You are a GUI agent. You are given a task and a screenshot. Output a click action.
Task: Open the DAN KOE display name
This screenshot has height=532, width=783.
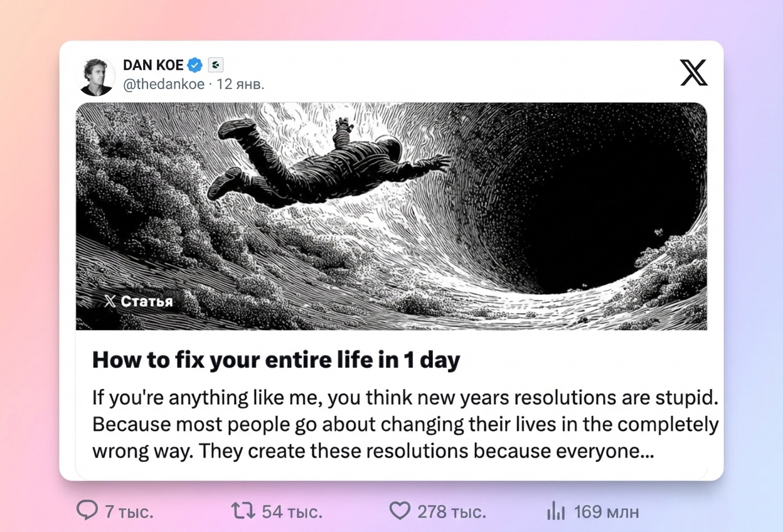click(x=153, y=65)
